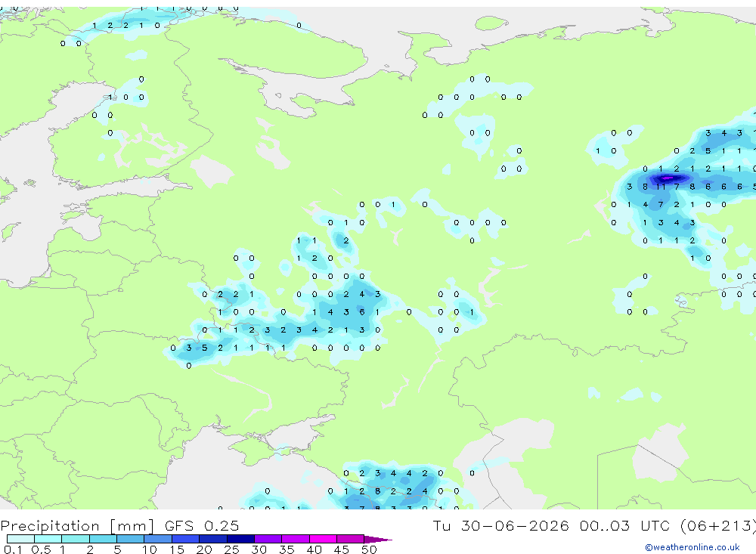The height and width of the screenshot is (554, 756).
Task: Click the '45' legend scale label
Action: [x=342, y=549]
